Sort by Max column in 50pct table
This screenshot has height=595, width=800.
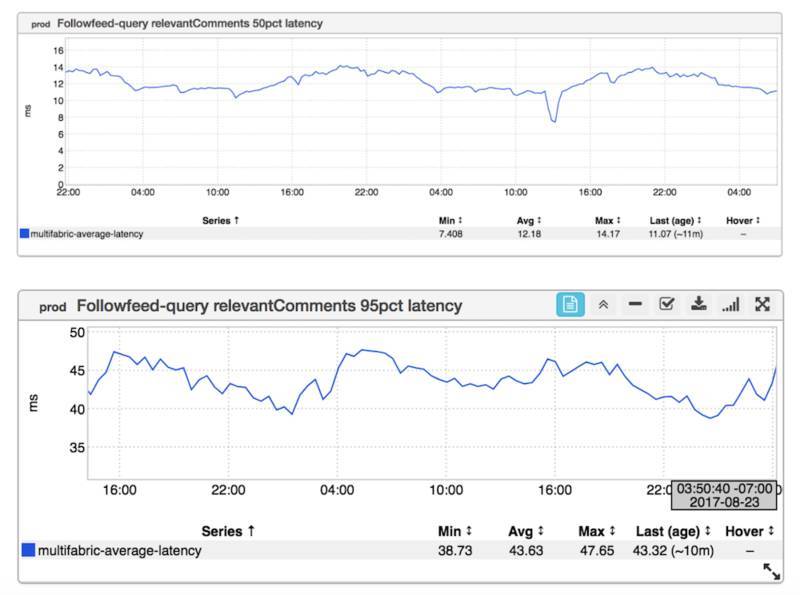[x=607, y=220]
